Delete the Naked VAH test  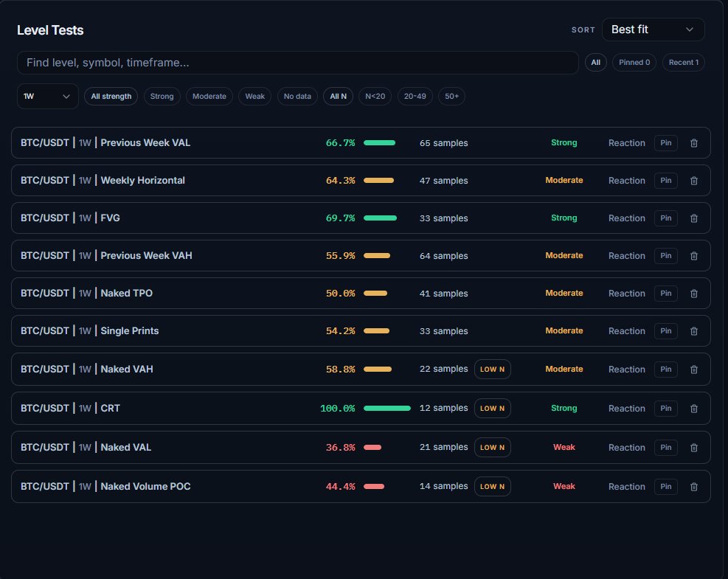[x=693, y=370]
